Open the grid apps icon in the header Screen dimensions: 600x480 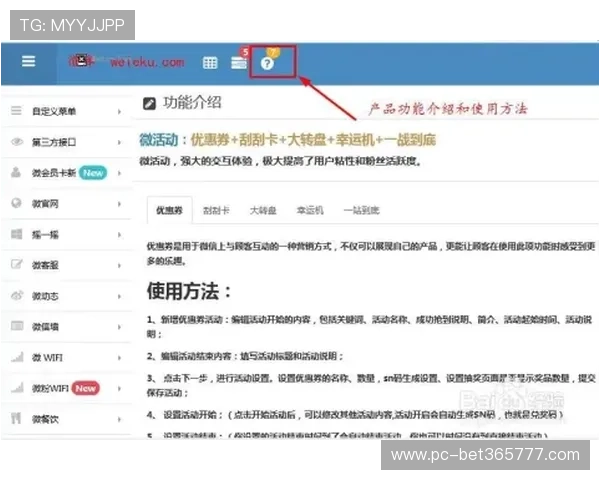pyautogui.click(x=210, y=63)
